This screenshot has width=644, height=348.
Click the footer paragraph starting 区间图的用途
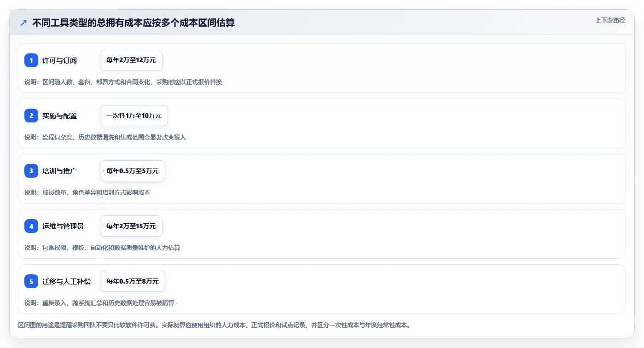point(214,325)
